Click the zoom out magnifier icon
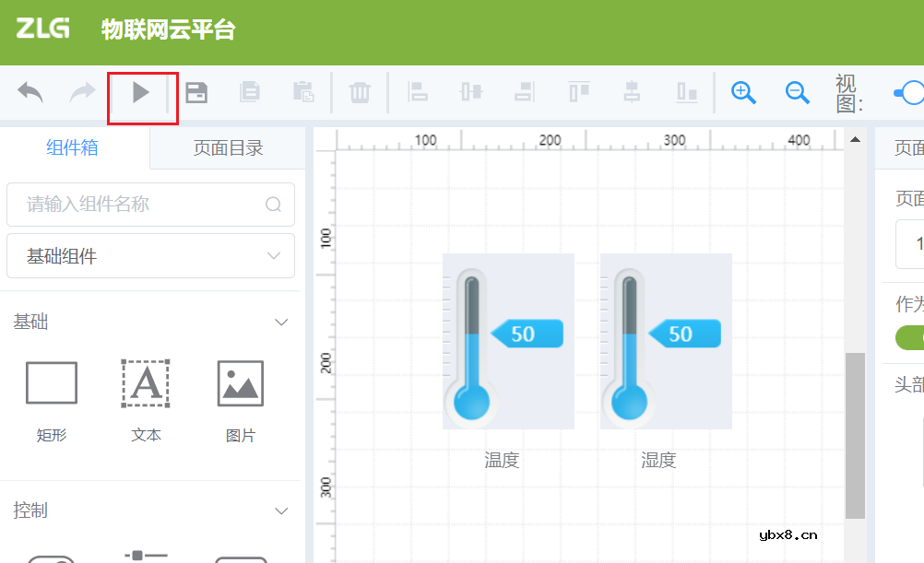Screen dimensions: 924x563 coord(798,92)
